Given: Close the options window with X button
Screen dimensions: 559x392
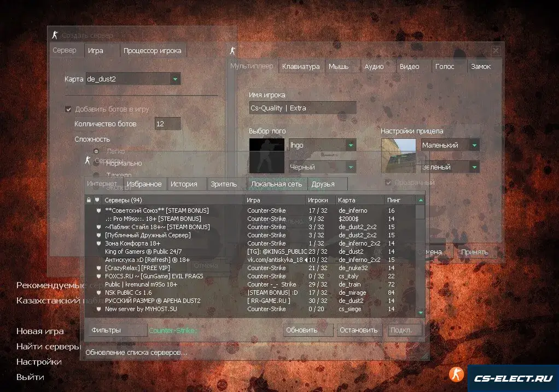Looking at the screenshot, I should pyautogui.click(x=496, y=51).
